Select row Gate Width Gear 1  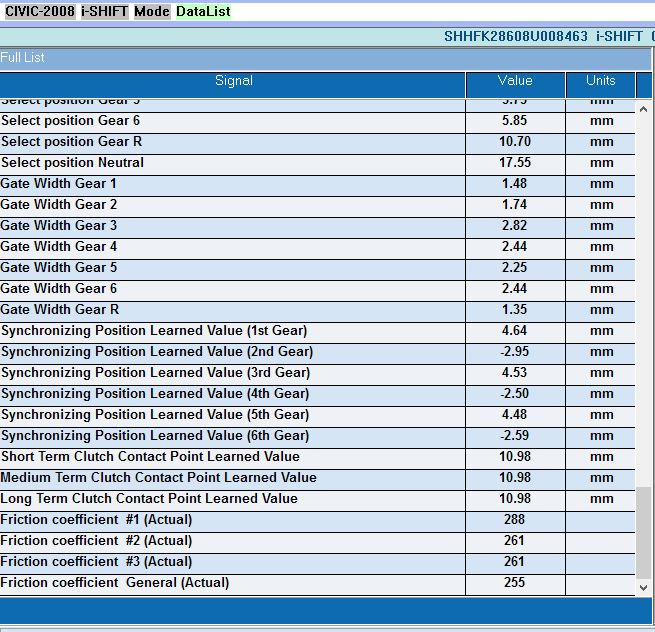point(317,184)
